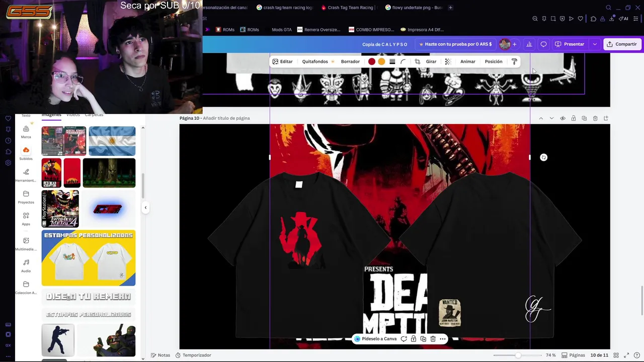Open transparency checkerboard icon
Screen dimensions: 644x362
[448, 61]
